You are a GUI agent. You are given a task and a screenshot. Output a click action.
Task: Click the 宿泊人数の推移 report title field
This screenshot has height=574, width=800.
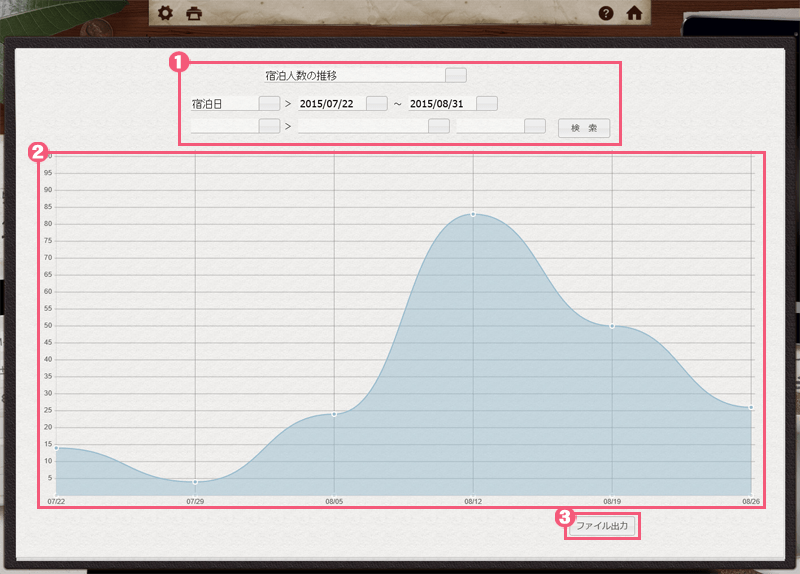pos(350,75)
